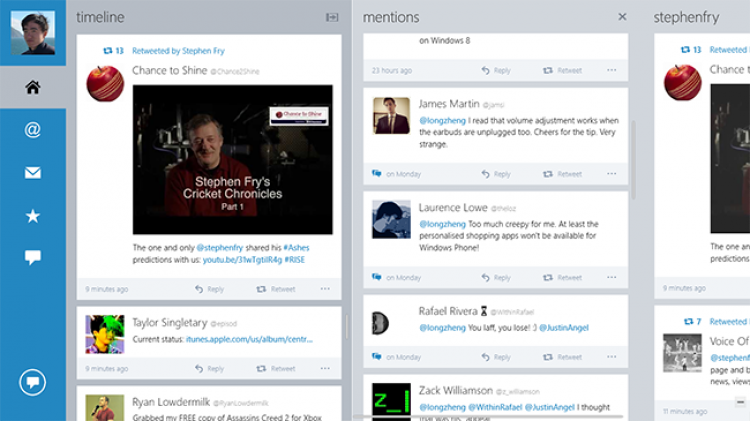Viewport: 750px width, 421px height.
Task: Select the mentions column header
Action: (391, 17)
